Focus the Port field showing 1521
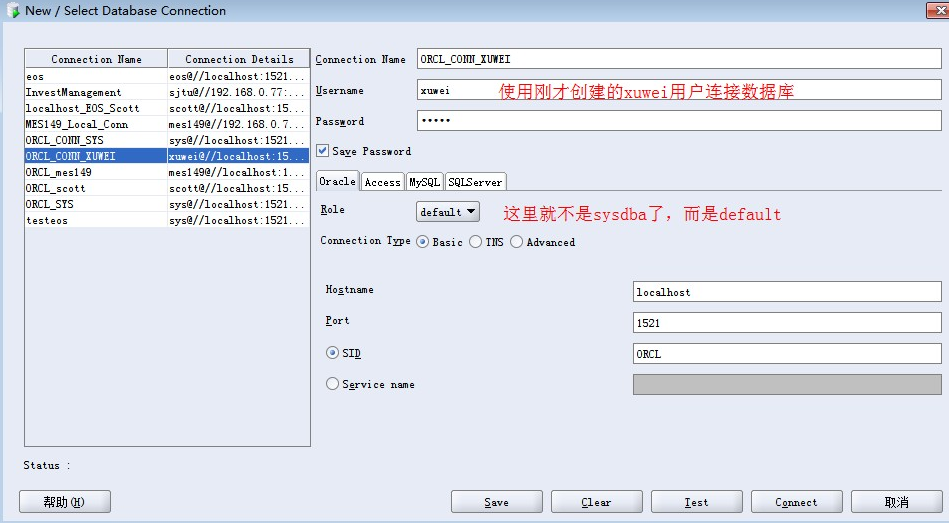The height and width of the screenshot is (523, 949). [x=787, y=323]
